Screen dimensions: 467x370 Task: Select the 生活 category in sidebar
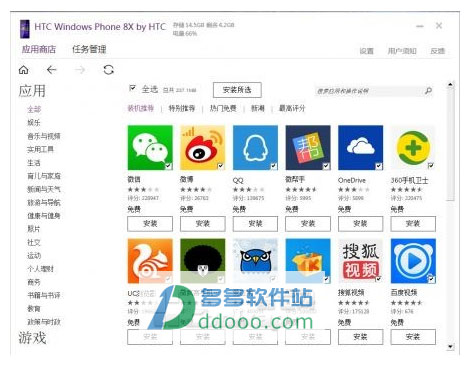[x=34, y=163]
